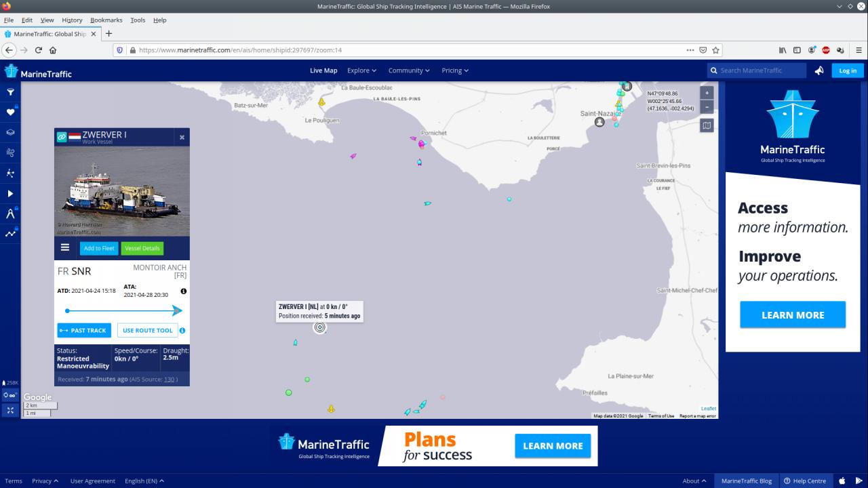Bookmark this page with star icon
The image size is (868, 488).
[716, 50]
